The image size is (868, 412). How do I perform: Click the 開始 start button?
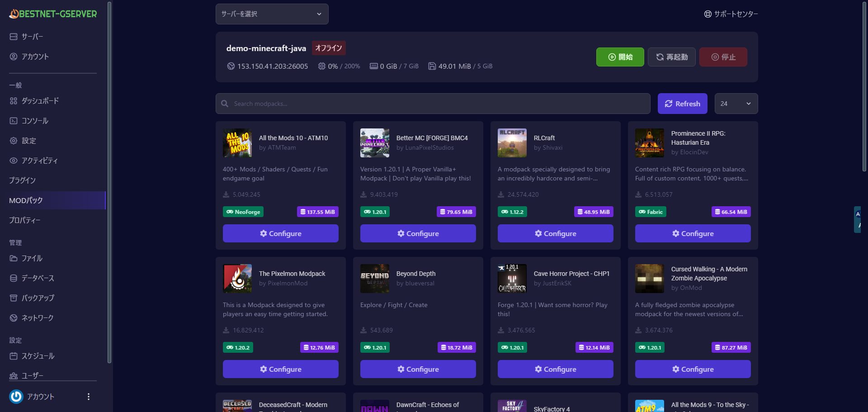pyautogui.click(x=620, y=57)
